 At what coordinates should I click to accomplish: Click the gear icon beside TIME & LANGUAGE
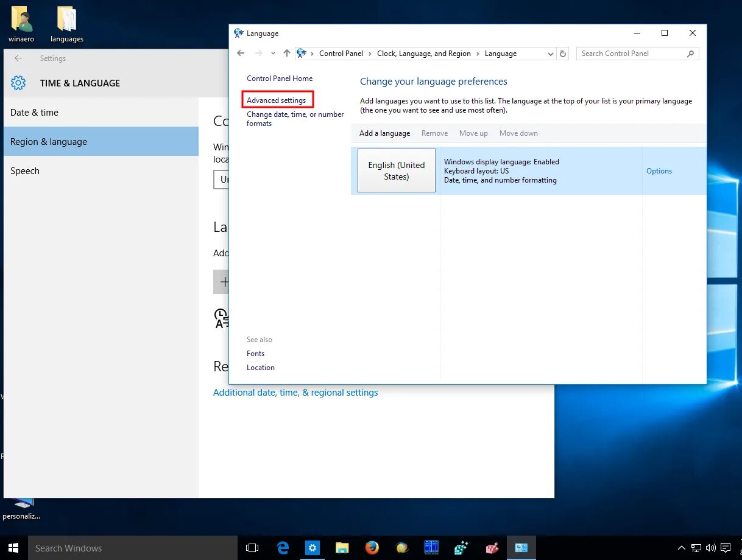tap(18, 83)
